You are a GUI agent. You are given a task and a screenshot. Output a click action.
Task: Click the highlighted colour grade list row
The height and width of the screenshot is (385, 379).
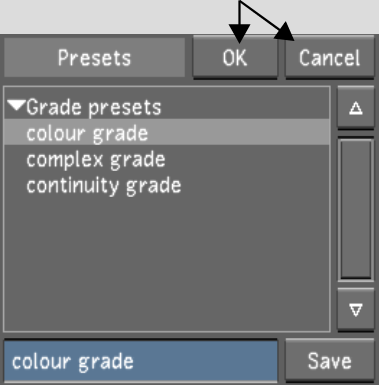tap(167, 133)
